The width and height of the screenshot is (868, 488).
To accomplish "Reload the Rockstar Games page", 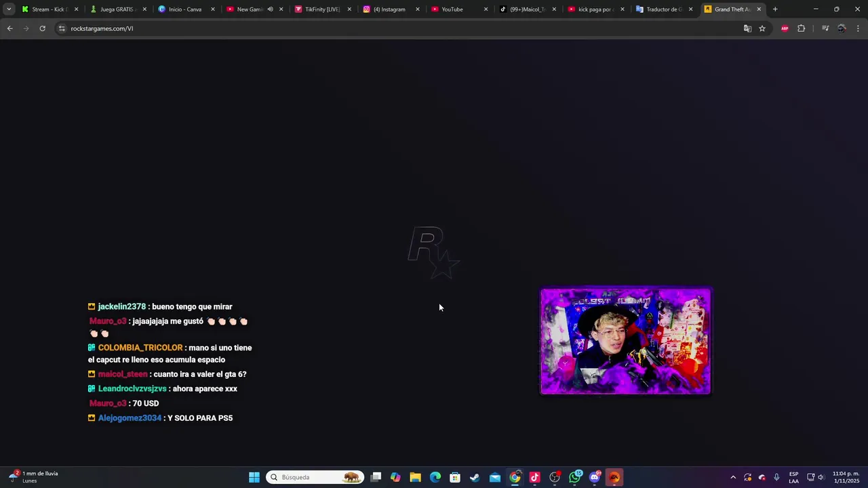I will tap(42, 28).
